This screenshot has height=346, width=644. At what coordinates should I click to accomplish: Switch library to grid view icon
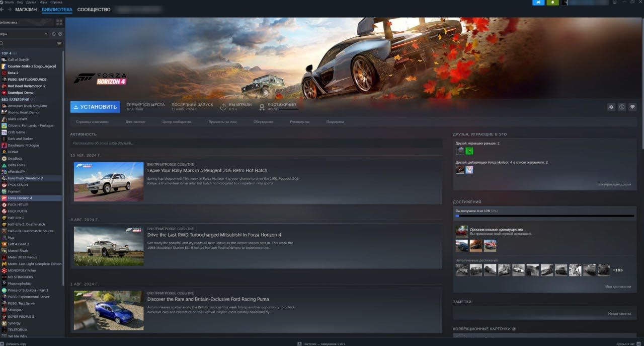point(59,22)
